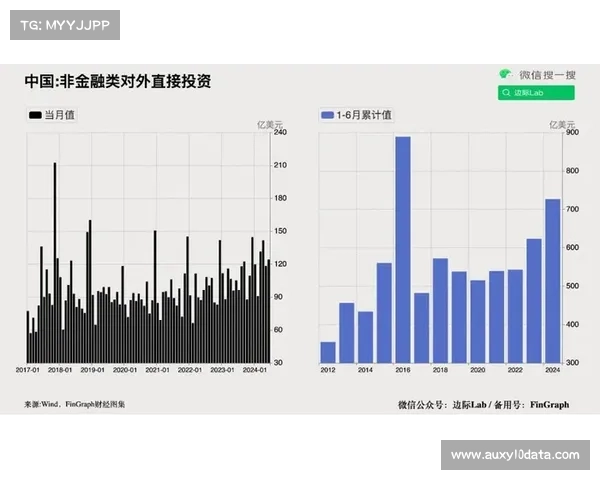This screenshot has height=480, width=600.
Task: Click the 900 y-axis value on right chart
Action: point(572,132)
